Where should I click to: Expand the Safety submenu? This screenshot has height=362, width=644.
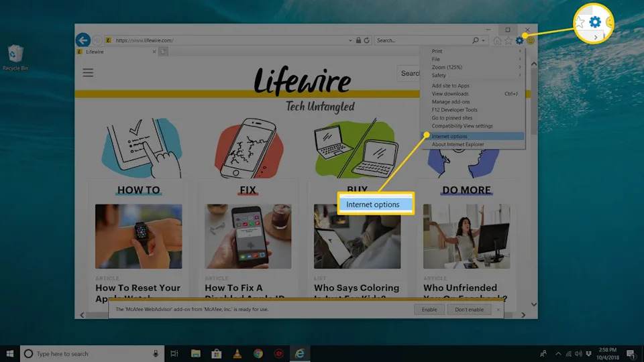tap(472, 75)
